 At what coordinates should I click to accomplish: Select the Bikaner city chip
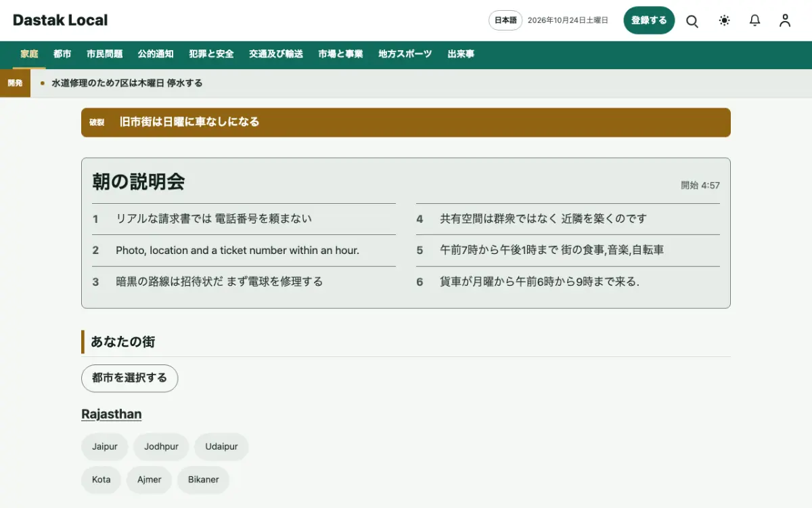tap(204, 480)
